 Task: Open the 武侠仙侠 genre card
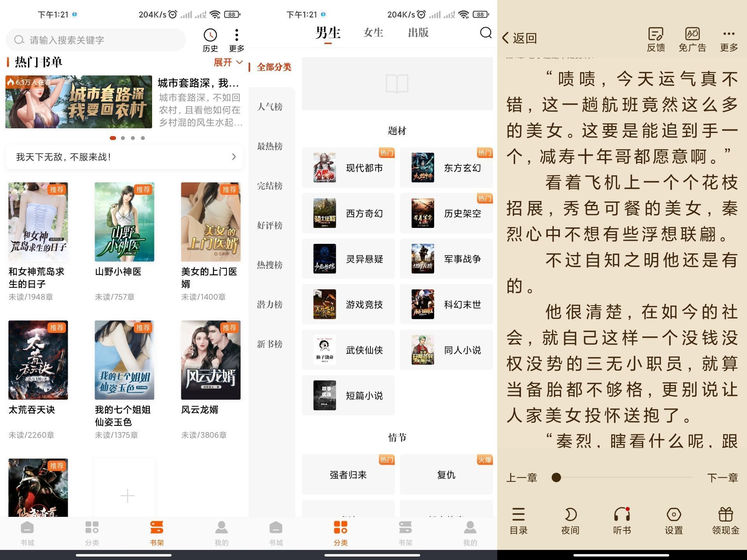pyautogui.click(x=348, y=350)
